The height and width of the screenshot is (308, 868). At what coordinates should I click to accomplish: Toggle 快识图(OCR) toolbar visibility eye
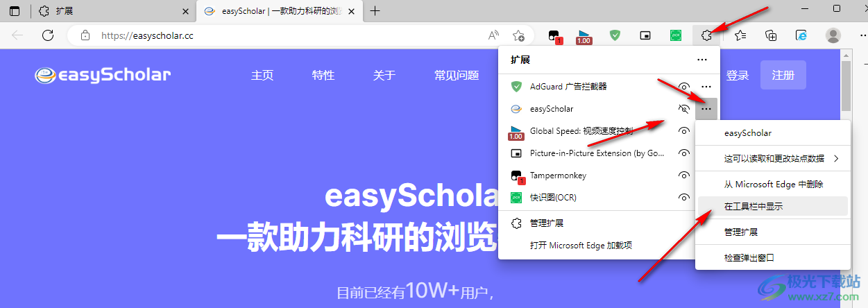(684, 198)
